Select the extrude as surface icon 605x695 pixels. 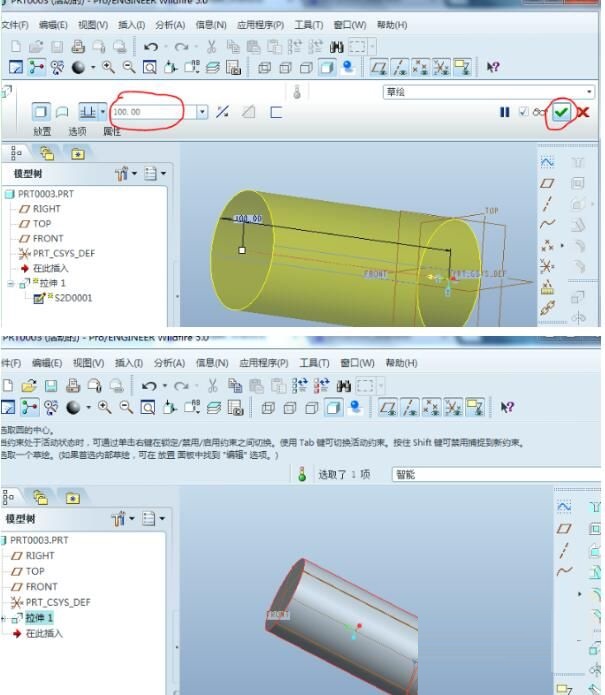62,112
